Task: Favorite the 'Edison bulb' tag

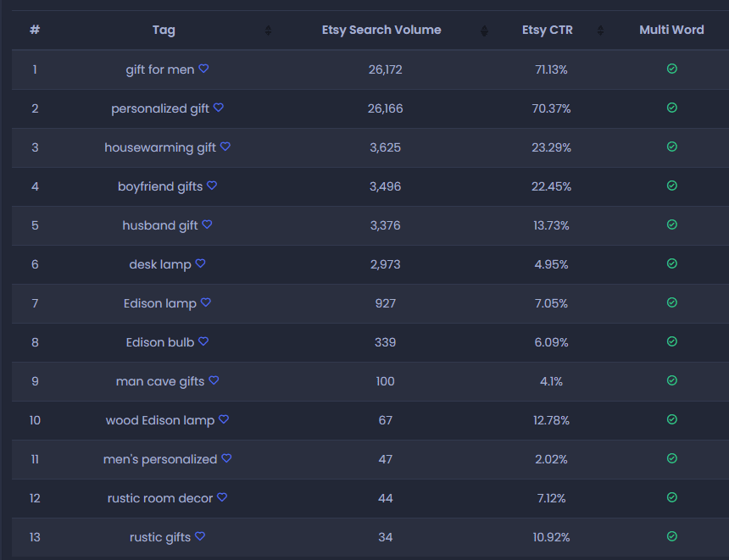Action: pyautogui.click(x=203, y=341)
